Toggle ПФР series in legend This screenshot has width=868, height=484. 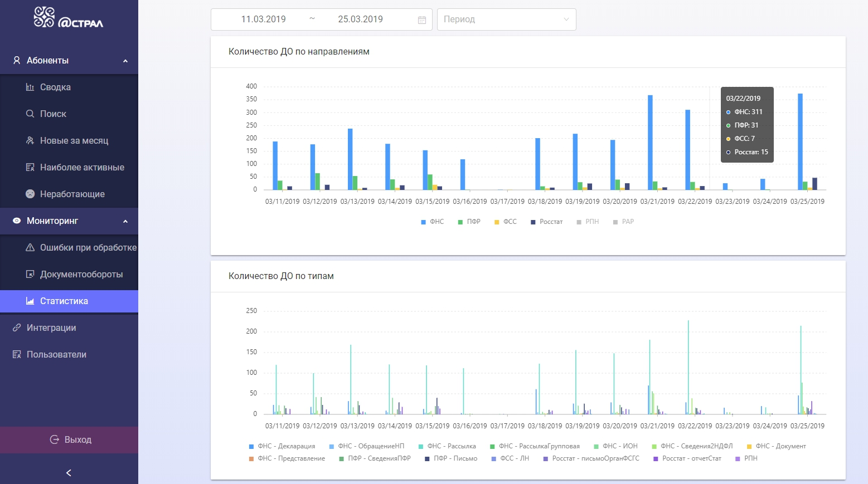(469, 222)
